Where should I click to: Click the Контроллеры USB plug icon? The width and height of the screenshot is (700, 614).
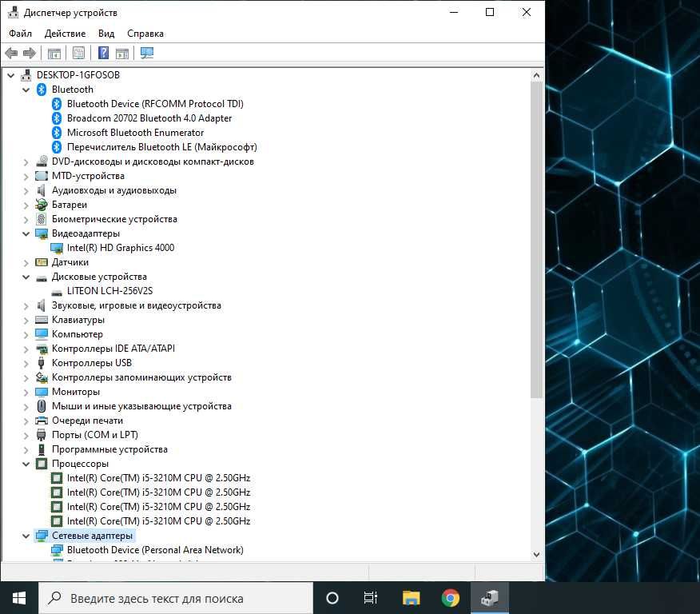click(x=42, y=363)
